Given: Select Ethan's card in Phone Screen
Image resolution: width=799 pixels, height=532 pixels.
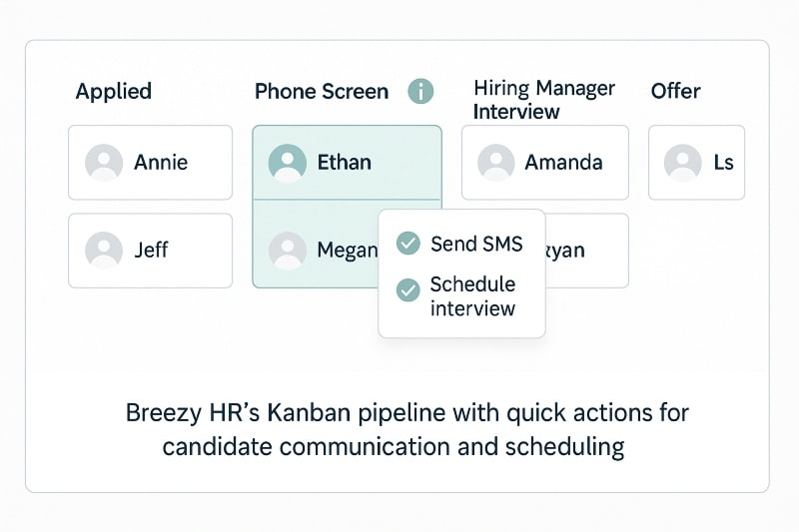Looking at the screenshot, I should (347, 162).
